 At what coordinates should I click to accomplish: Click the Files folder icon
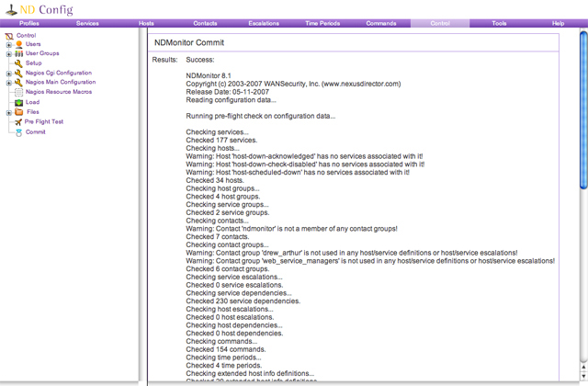click(x=18, y=112)
